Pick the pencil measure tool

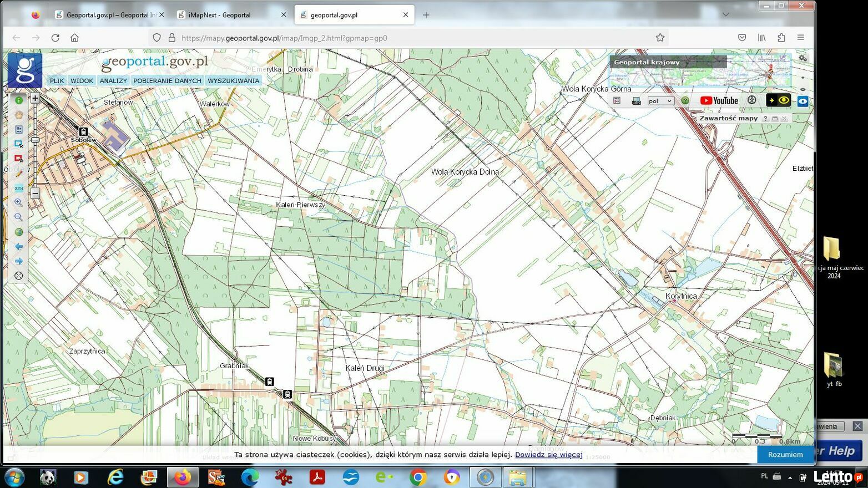click(19, 174)
